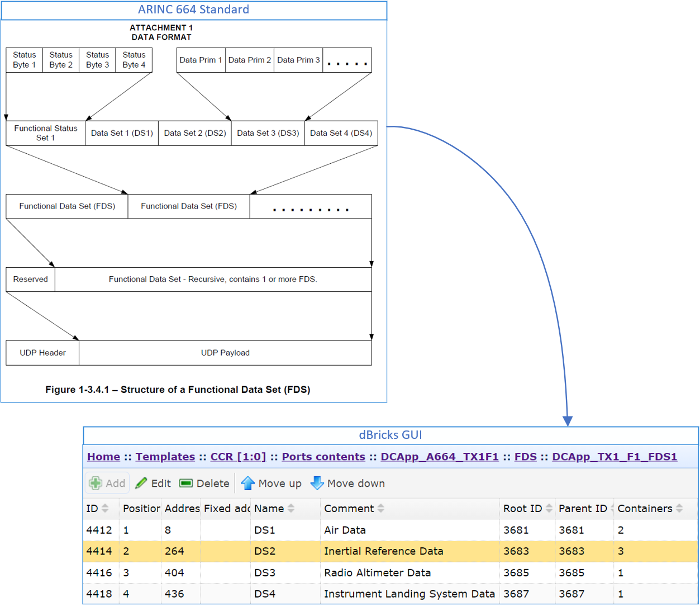Screen dimensions: 700x606
Task: Click the UDP Header box
Action: [42, 353]
